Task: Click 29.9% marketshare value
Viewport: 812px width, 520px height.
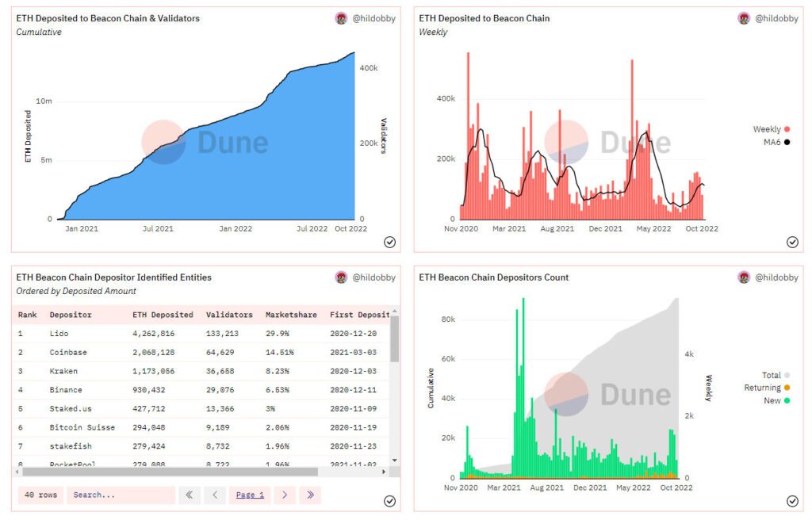Action: click(x=277, y=334)
